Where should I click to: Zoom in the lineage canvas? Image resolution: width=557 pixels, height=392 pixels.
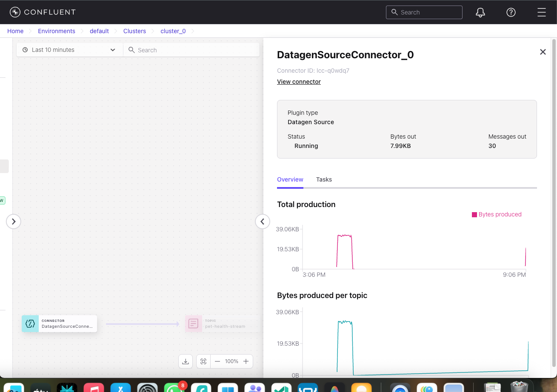(x=246, y=361)
